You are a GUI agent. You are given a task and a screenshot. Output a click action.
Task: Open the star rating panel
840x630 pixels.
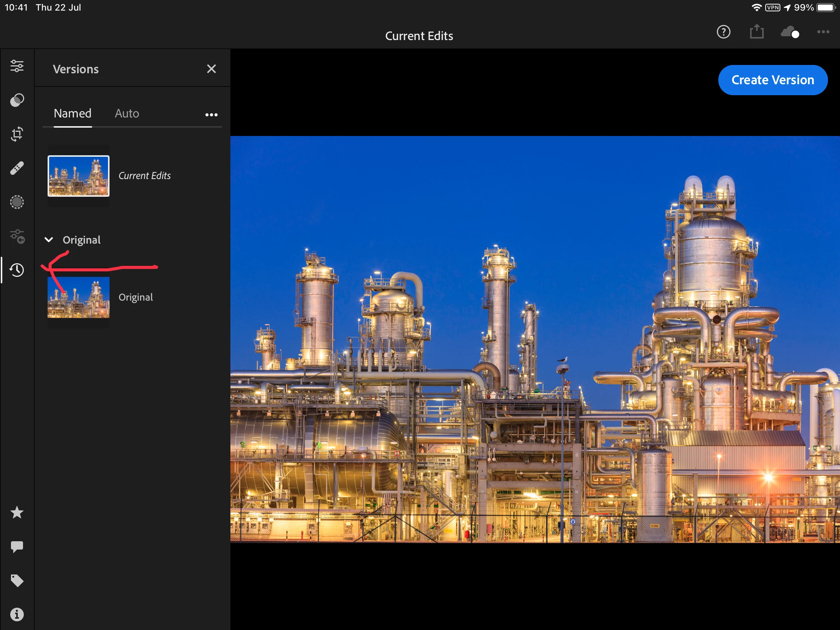pos(17,513)
